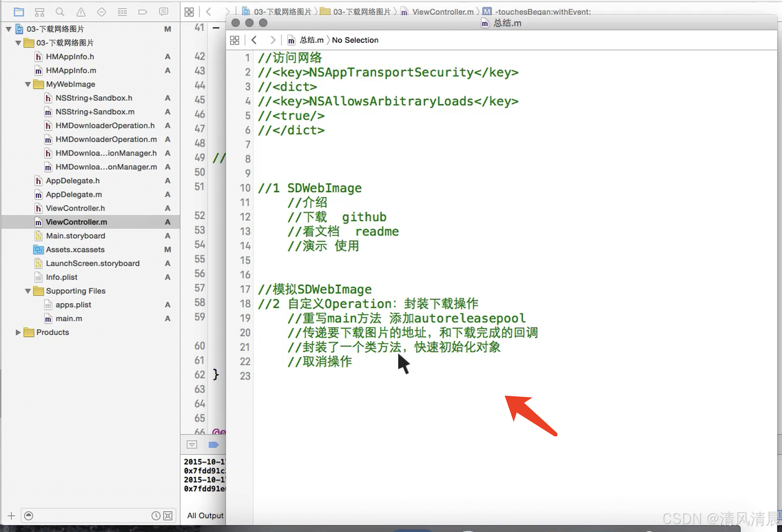The image size is (782, 532).
Task: Collapse the MyWebImage group
Action: pyautogui.click(x=28, y=84)
